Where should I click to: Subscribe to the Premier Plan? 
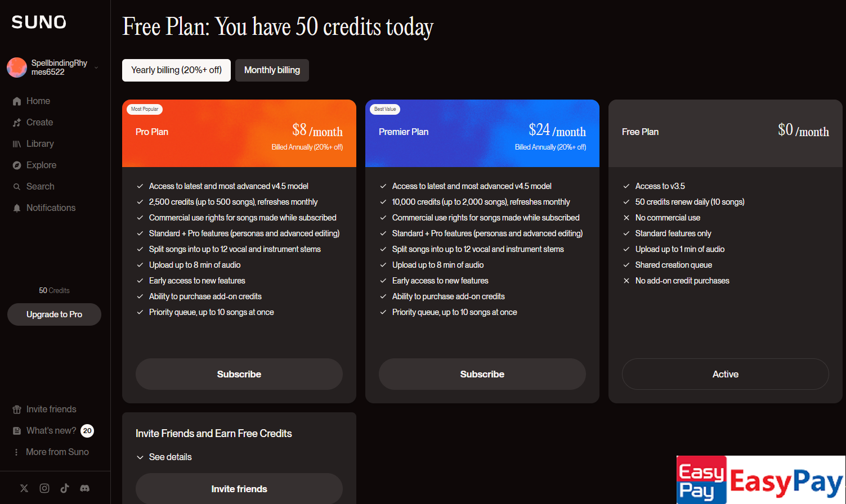pyautogui.click(x=482, y=374)
